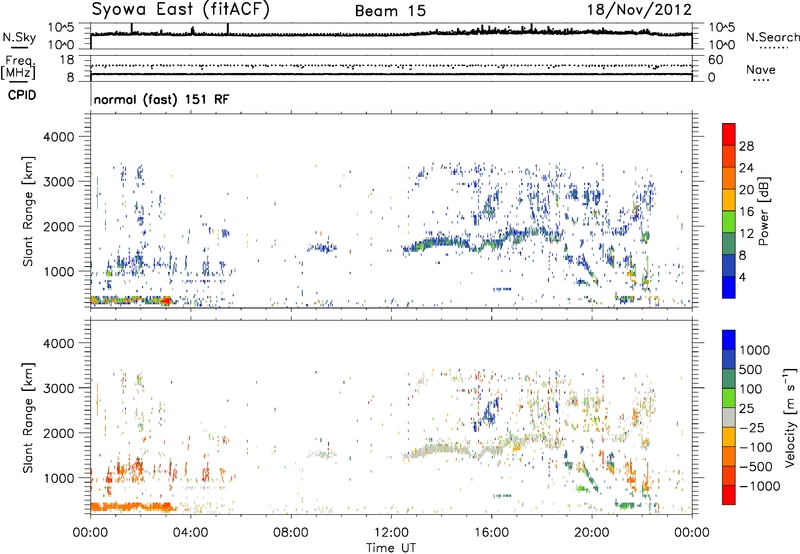This screenshot has width=800, height=554.
Task: Pick the red swatch below -1000 on velocity colorbar
Action: [729, 495]
